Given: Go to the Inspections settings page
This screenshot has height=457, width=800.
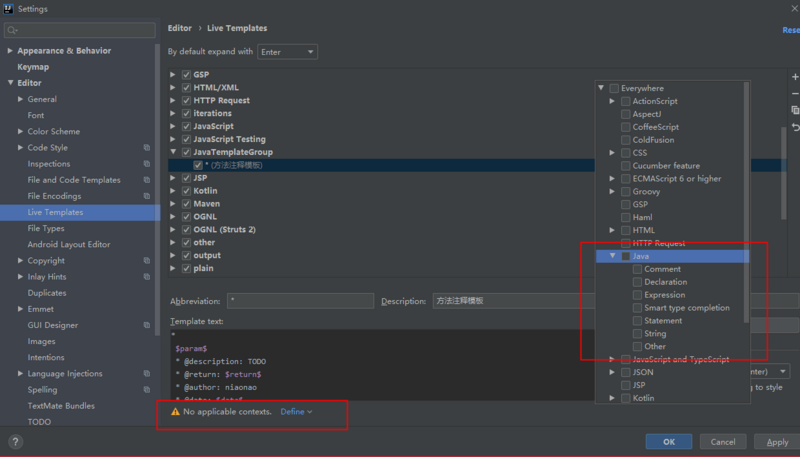Looking at the screenshot, I should [49, 164].
